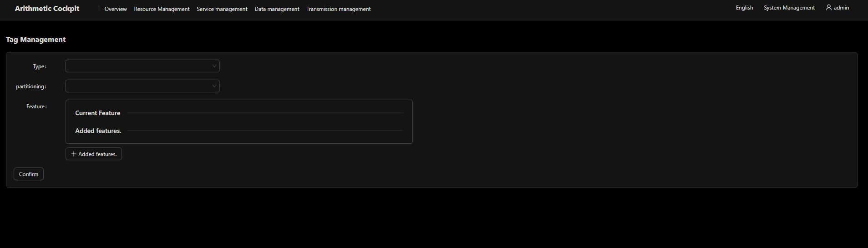This screenshot has height=248, width=868.
Task: Click the Tag Management heading
Action: [36, 40]
